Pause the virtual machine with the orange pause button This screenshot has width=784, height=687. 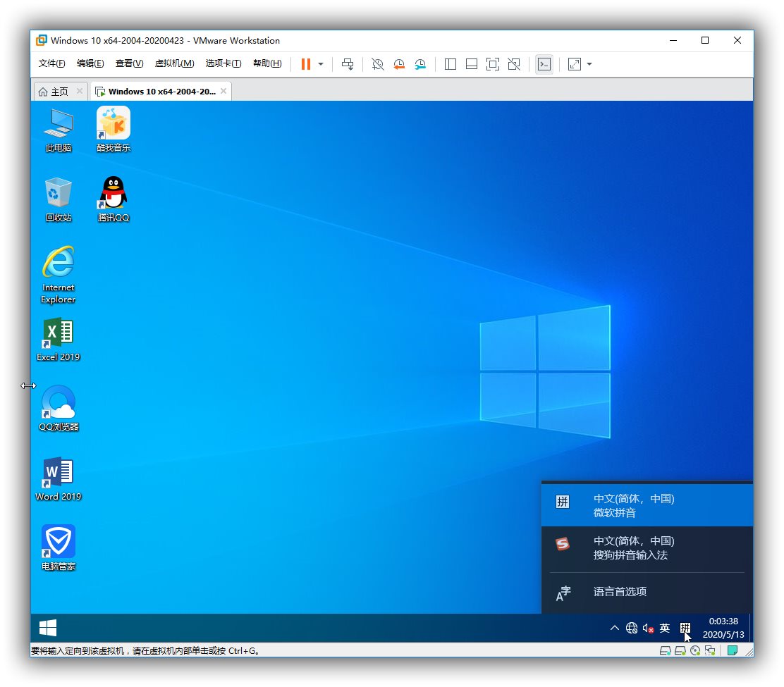[x=305, y=64]
